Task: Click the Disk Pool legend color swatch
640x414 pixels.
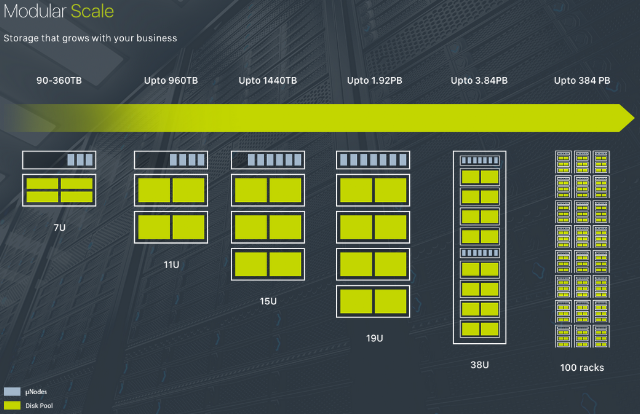Action: tap(12, 405)
